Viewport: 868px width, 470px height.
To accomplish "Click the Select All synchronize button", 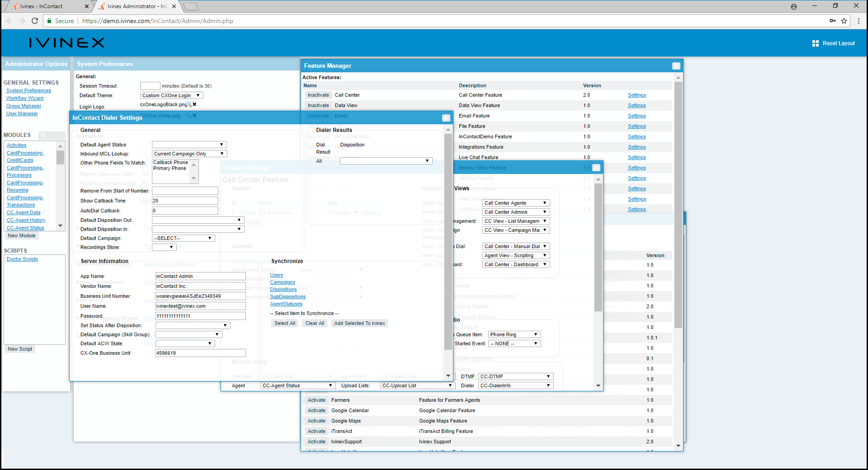I will [x=285, y=323].
